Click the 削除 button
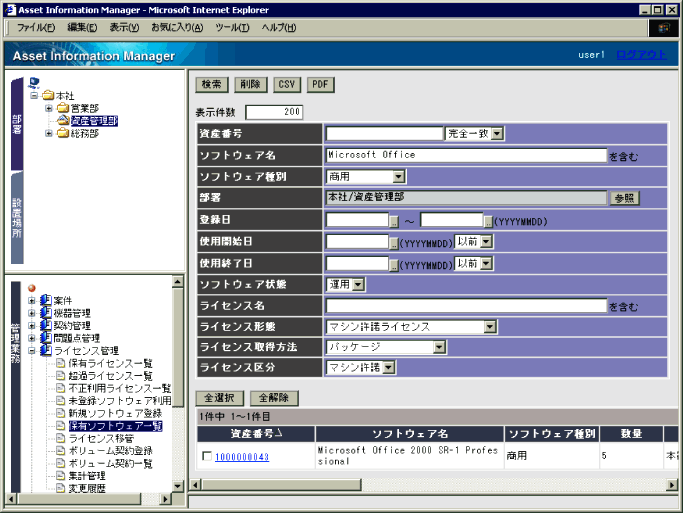Viewport: 683px width, 513px height. [x=250, y=84]
